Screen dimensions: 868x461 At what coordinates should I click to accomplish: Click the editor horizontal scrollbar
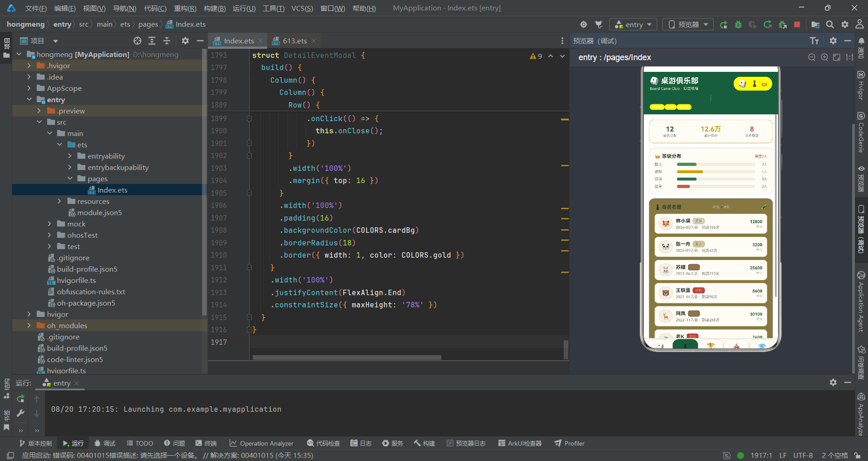click(x=347, y=358)
